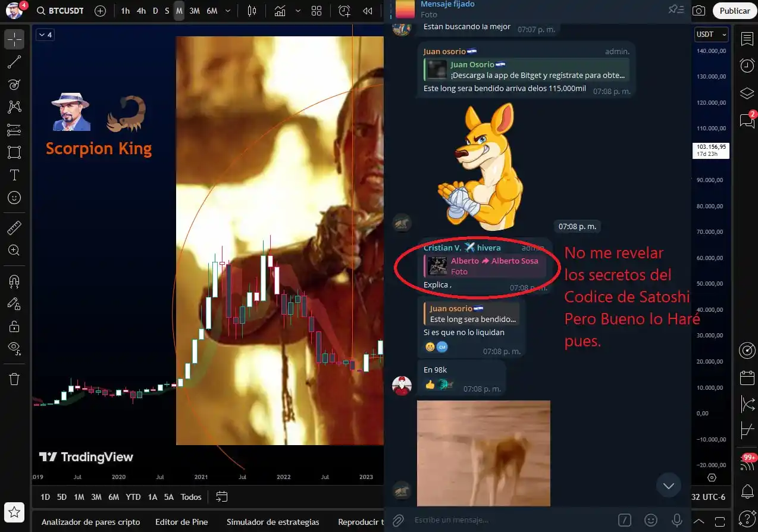Viewport: 758px width, 532px height.
Task: Set date range to Todos
Action: click(191, 497)
